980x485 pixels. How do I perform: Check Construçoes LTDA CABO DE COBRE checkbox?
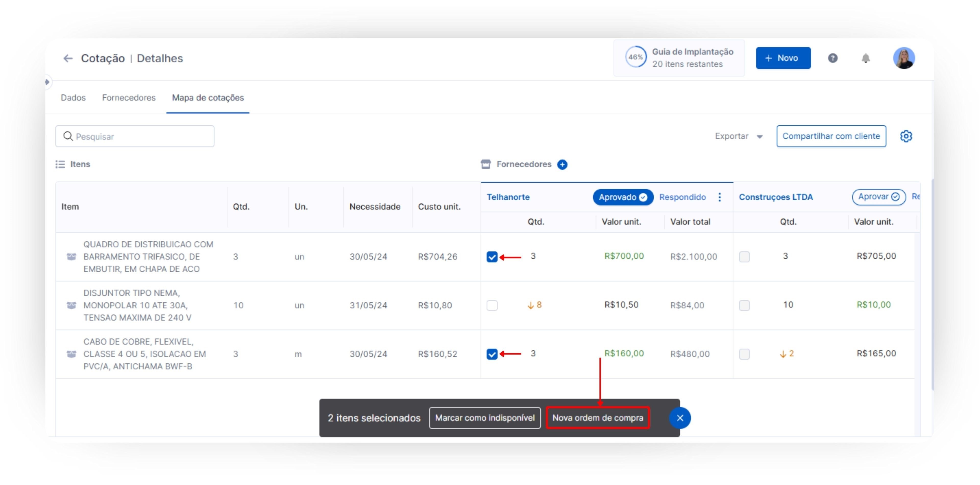click(744, 354)
